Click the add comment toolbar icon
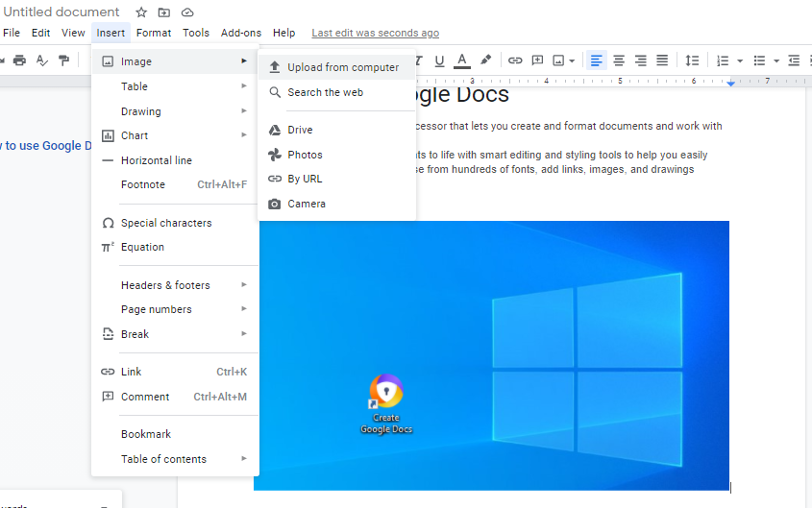Screen dimensions: 812x508 (x=537, y=60)
